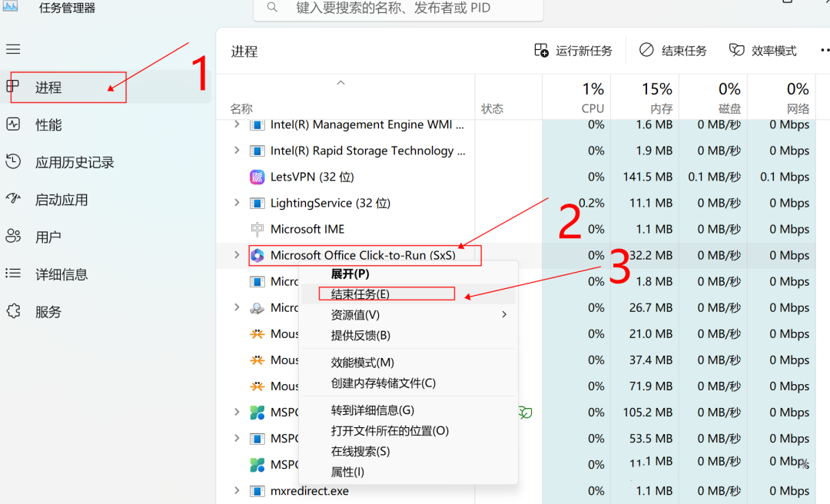Expand the Microsoft Office Click-to-Run row
Image resolution: width=830 pixels, height=504 pixels.
(237, 255)
